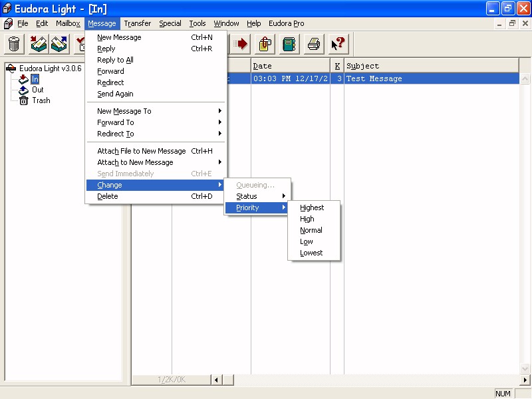Viewport: 532px width, 399px height.
Task: Sort messages by the Date column header
Action: (291, 66)
